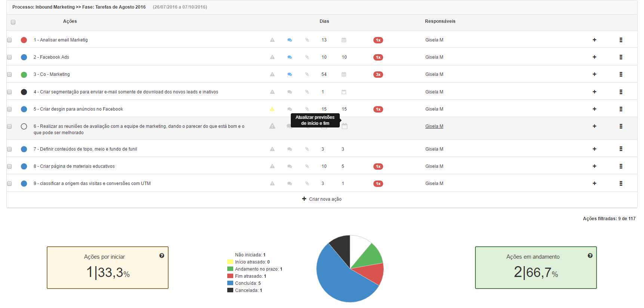The width and height of the screenshot is (644, 308).
Task: Click attachment paperclip on Facebook Ads row
Action: pos(307,57)
